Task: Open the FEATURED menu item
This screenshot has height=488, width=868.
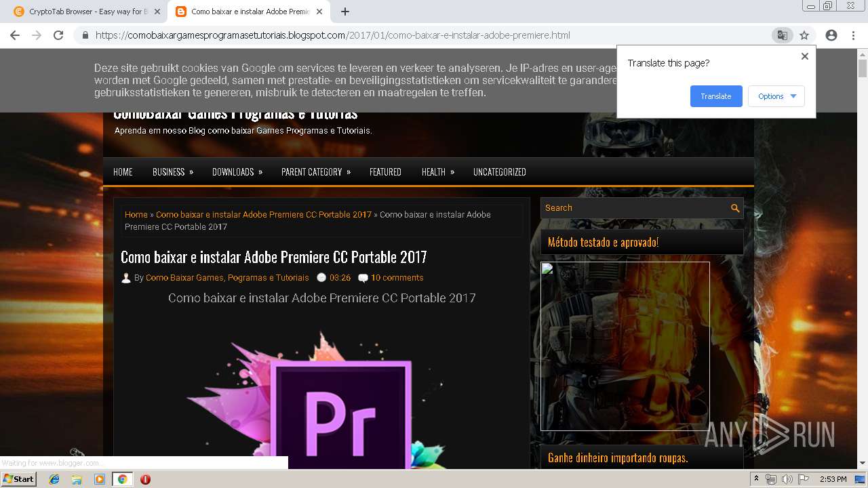Action: tap(385, 171)
